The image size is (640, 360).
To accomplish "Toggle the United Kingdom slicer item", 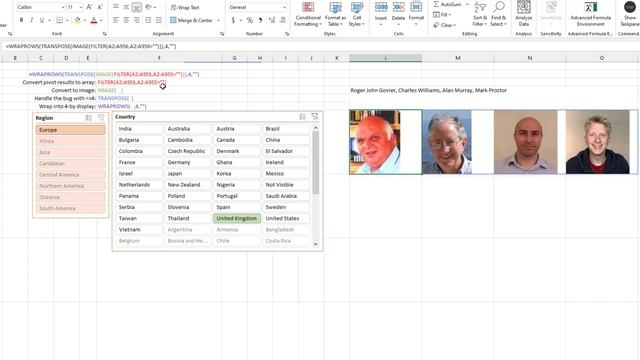I will pos(237,218).
